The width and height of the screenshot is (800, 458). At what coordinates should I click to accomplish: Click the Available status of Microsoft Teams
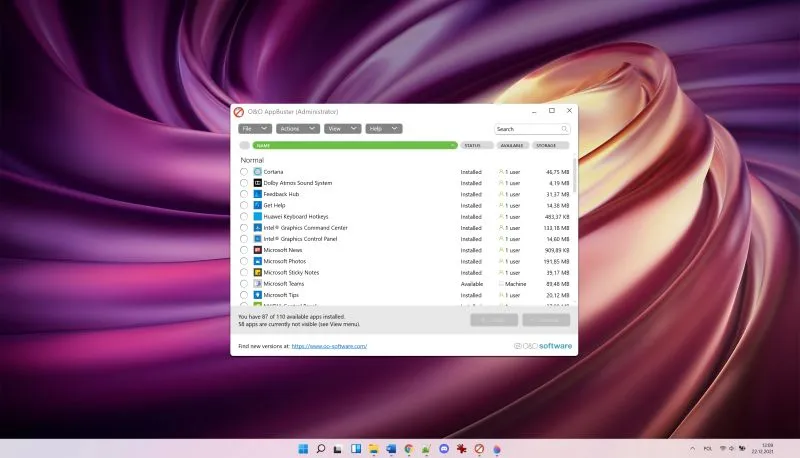click(x=471, y=284)
